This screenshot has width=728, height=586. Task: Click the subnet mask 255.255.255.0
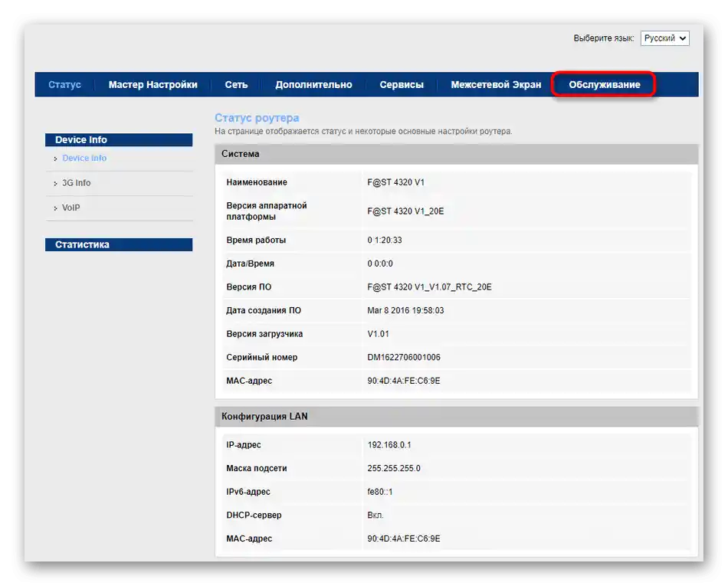394,468
